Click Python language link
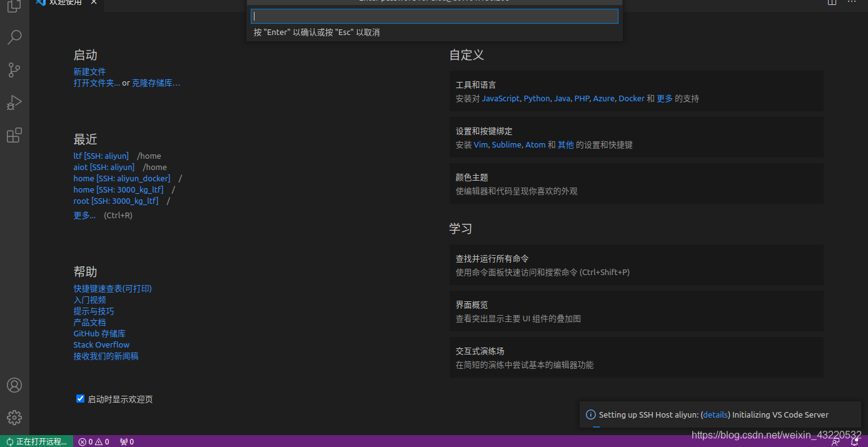 point(537,99)
